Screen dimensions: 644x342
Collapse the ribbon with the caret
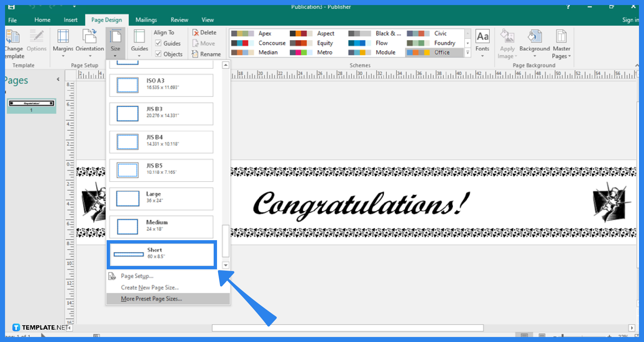click(637, 65)
